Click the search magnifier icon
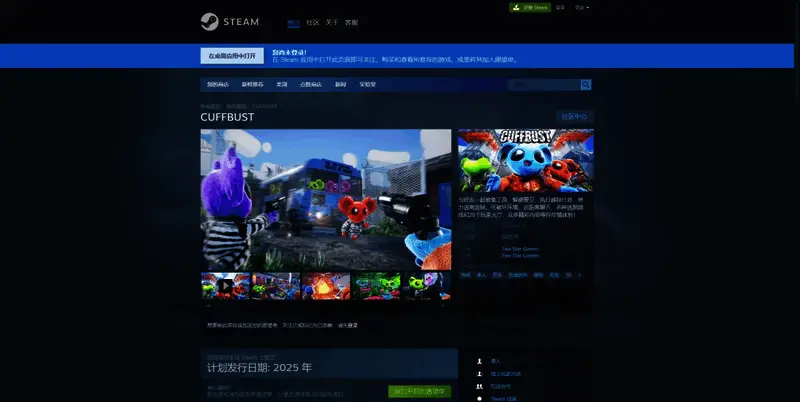 point(586,85)
